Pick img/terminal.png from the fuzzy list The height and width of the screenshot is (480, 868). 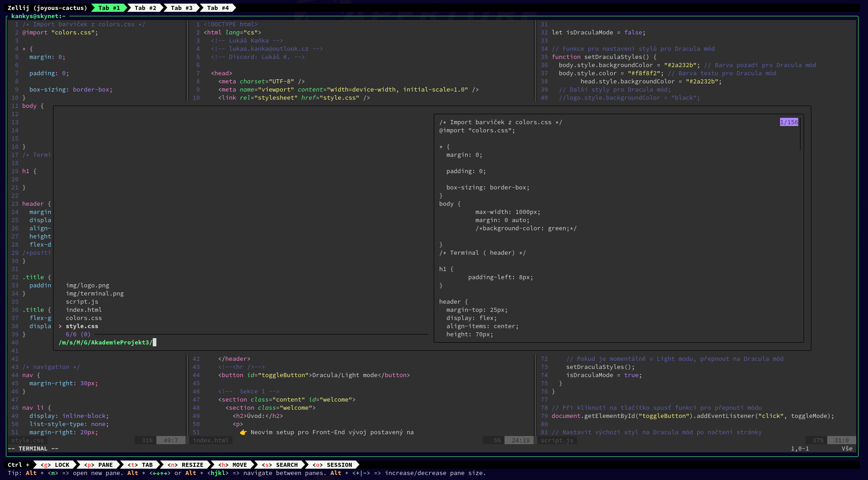click(95, 294)
